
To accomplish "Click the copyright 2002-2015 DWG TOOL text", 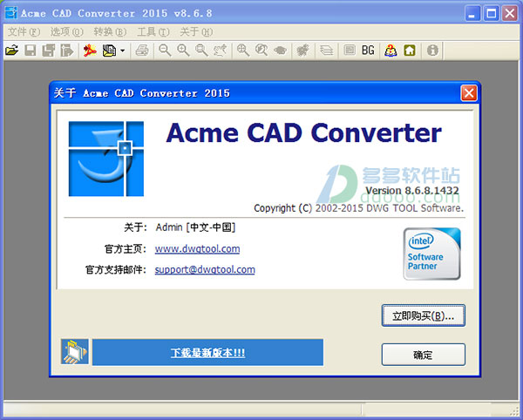I will (359, 208).
